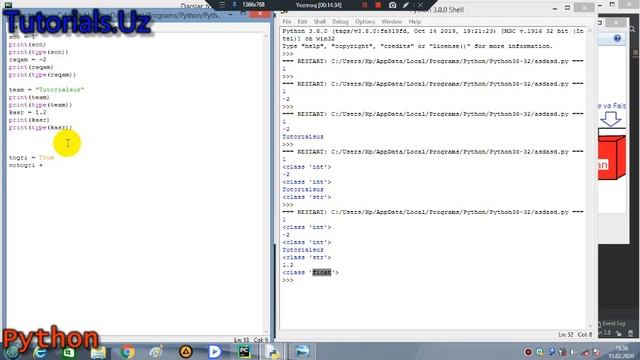
Task: Open the recorder hamburger menu
Action: click(x=222, y=5)
